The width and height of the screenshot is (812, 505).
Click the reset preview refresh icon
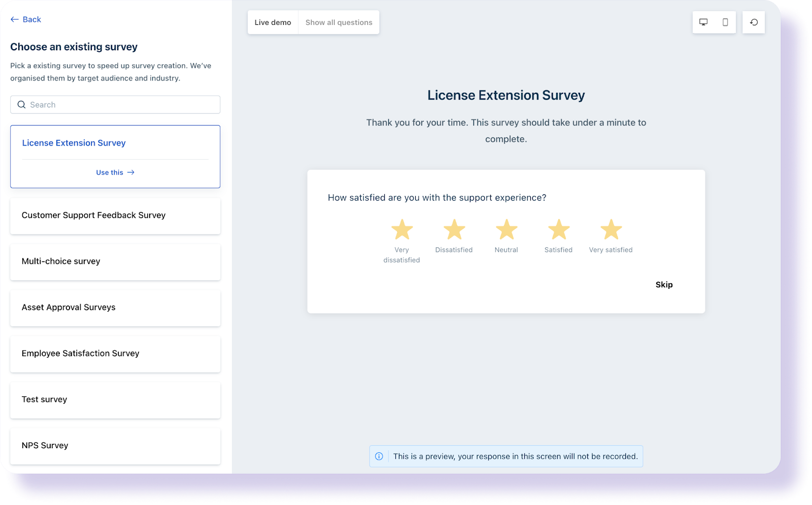click(x=754, y=22)
